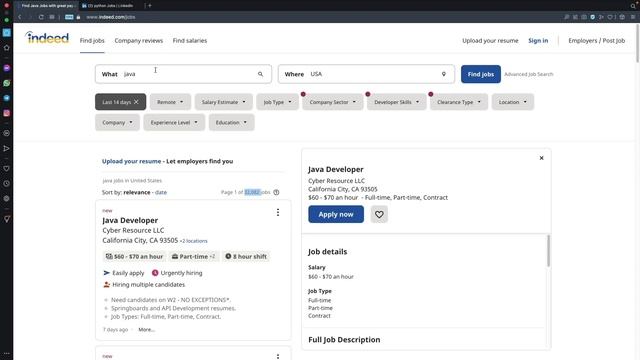The height and width of the screenshot is (360, 640).
Task: Switch to the LinkedIn python jobs tab
Action: (x=109, y=6)
